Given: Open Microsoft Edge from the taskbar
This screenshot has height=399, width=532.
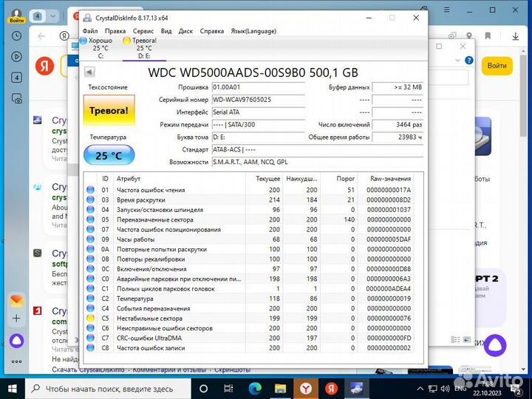Looking at the screenshot, I should coord(255,389).
